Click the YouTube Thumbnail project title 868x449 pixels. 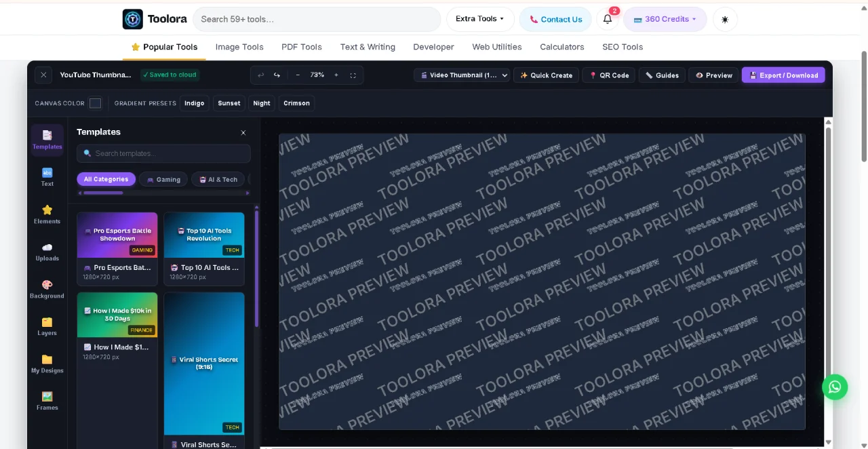(96, 75)
